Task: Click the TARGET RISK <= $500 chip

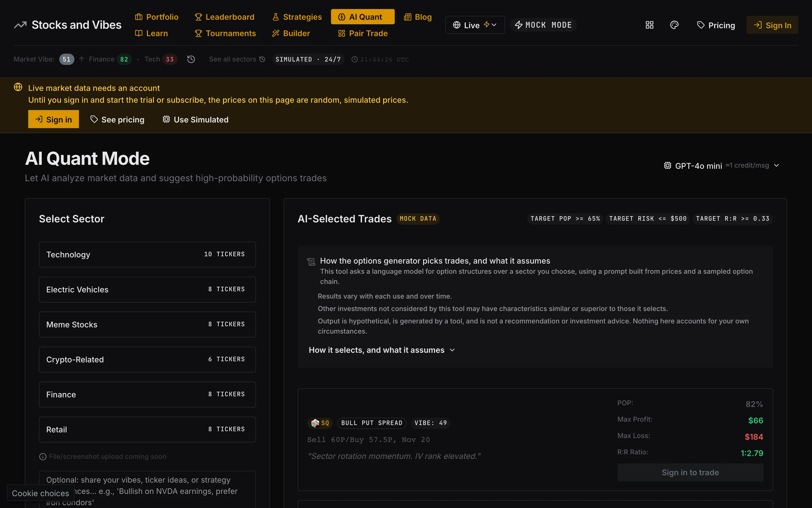Action: point(648,219)
